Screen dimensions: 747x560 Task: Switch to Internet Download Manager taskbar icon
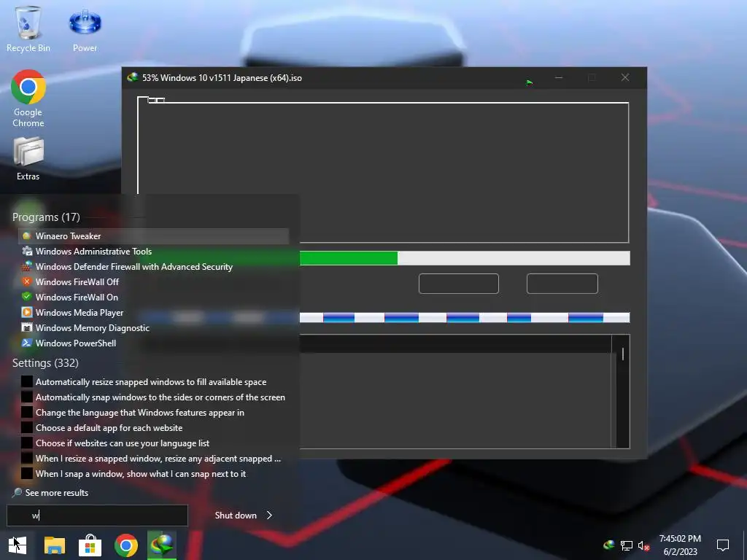pyautogui.click(x=162, y=545)
